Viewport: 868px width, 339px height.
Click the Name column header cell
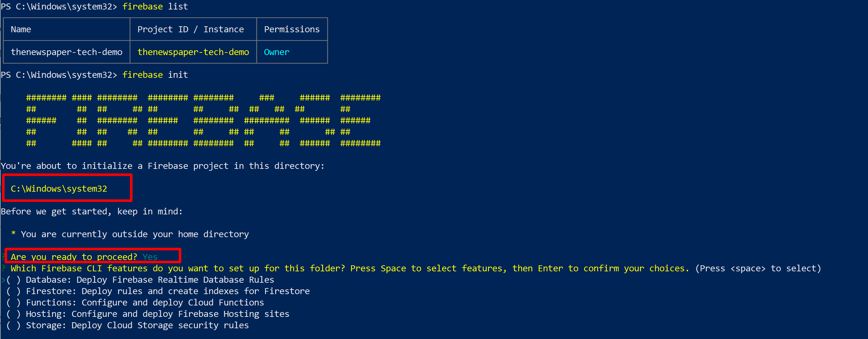[67, 29]
